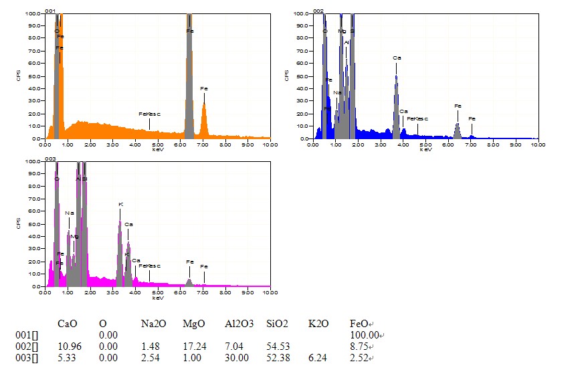Screen dimensions: 588x392
Task: Click the K2O column header
Action: point(318,324)
